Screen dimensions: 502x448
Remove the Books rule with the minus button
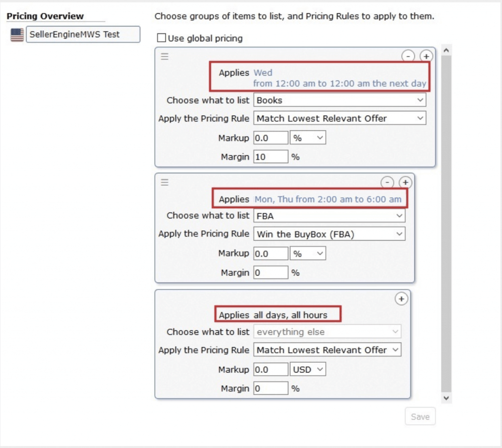click(408, 56)
